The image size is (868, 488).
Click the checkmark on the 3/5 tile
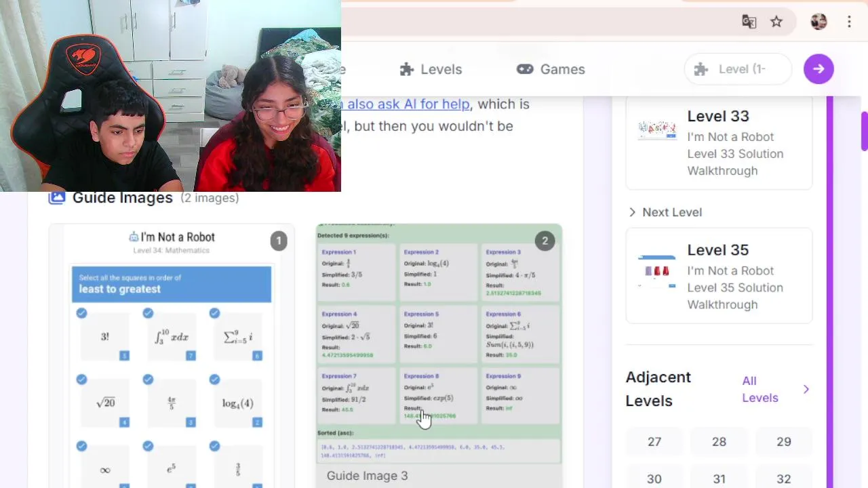point(214,446)
